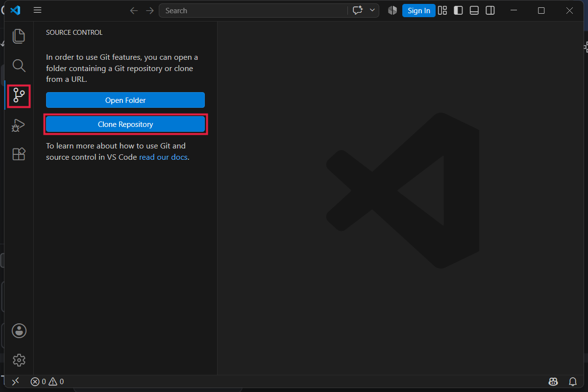
Task: Open Copilot status icon in status bar
Action: coord(553,381)
